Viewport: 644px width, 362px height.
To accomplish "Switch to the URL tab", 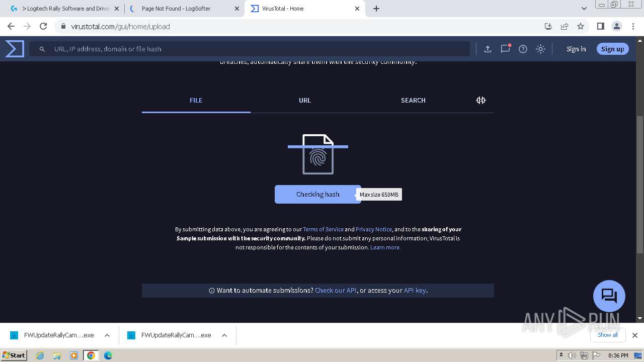I will click(x=305, y=100).
